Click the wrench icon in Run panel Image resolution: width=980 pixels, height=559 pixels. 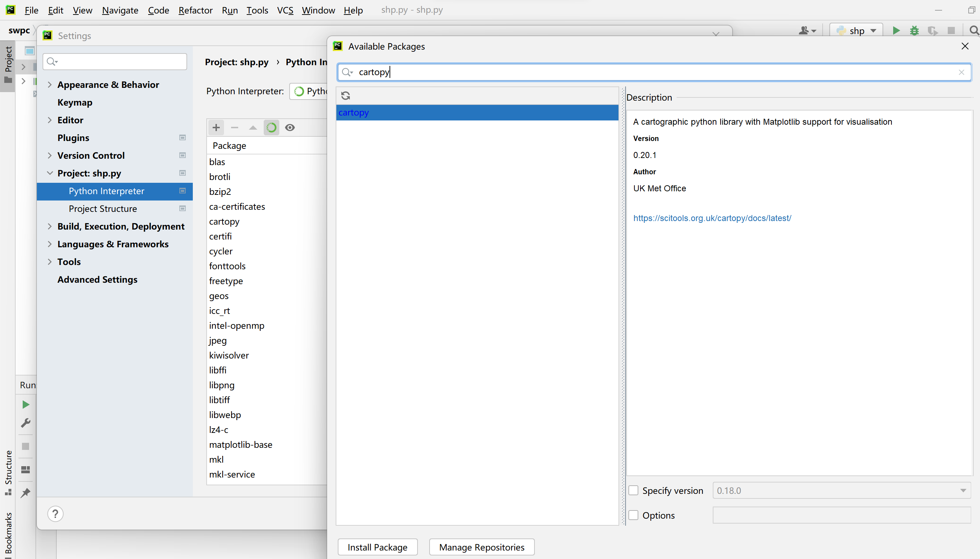26,423
